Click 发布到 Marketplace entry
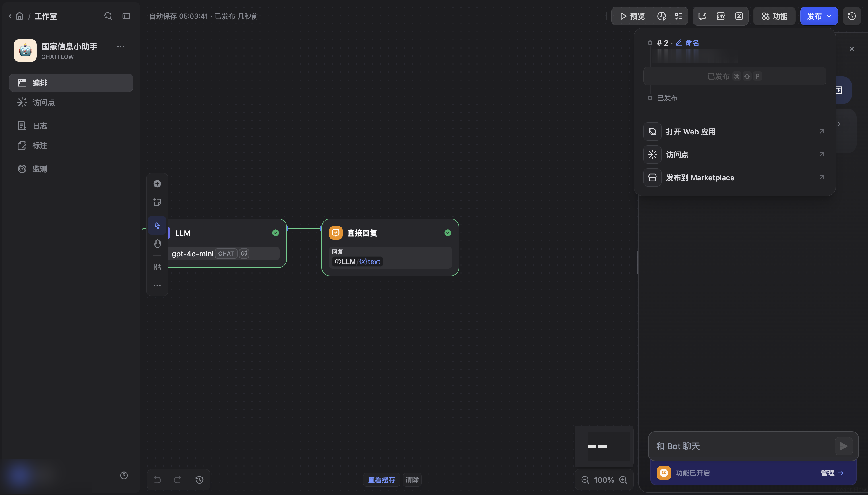Image resolution: width=868 pixels, height=495 pixels. tap(735, 177)
